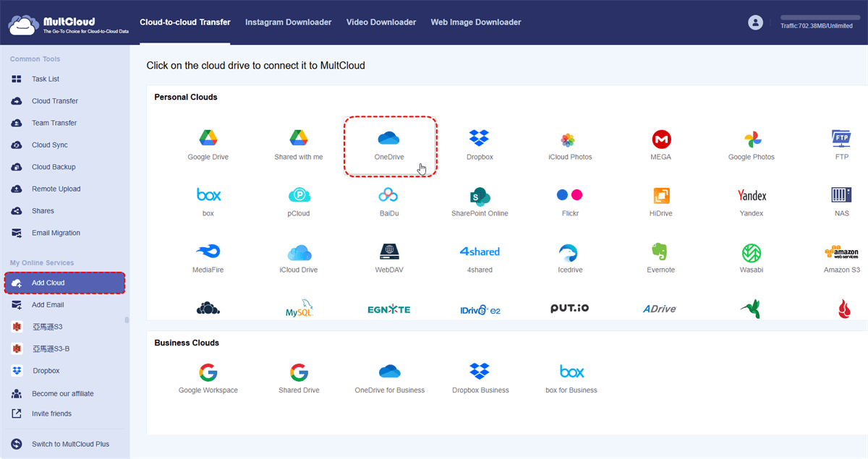
Task: Choose MediaFire cloud
Action: click(x=208, y=257)
